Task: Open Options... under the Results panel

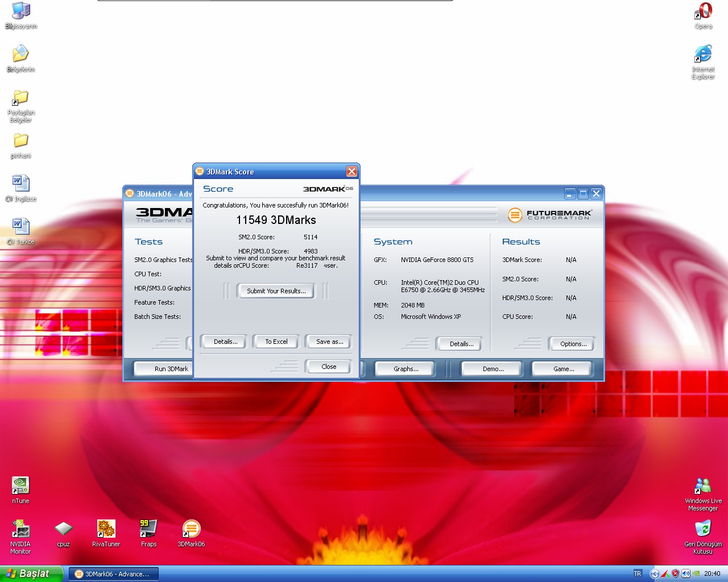Action: pos(573,344)
